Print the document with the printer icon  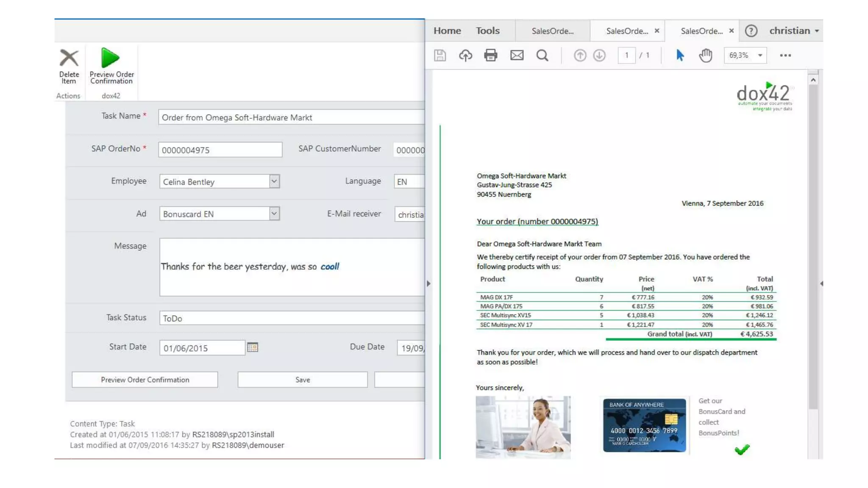point(490,55)
